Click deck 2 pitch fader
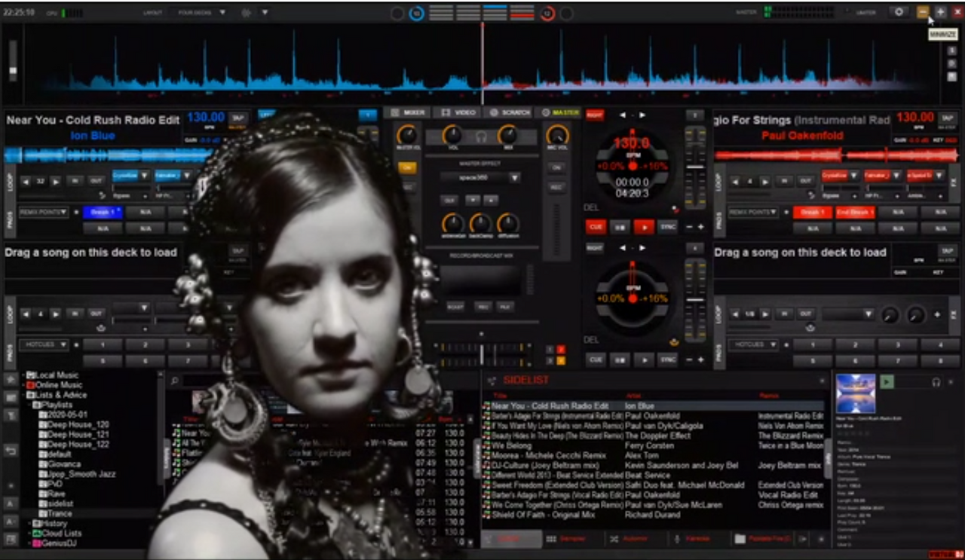Viewport: 965px width, 560px height. coord(694,167)
